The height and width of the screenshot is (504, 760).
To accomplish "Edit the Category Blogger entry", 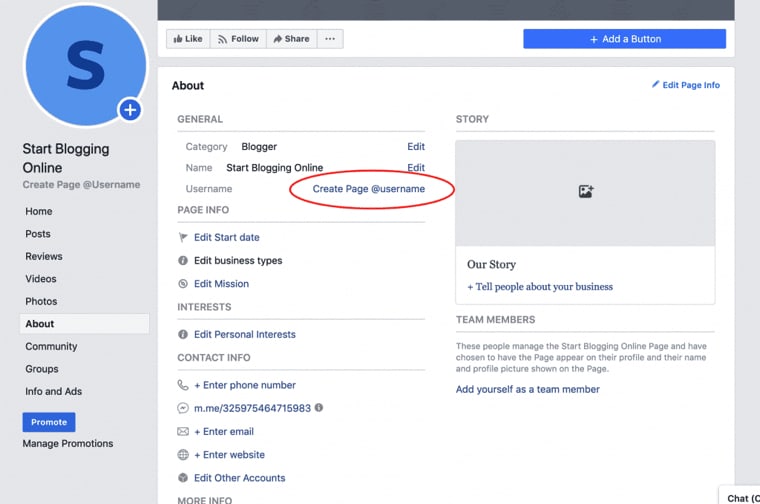I will (x=416, y=146).
